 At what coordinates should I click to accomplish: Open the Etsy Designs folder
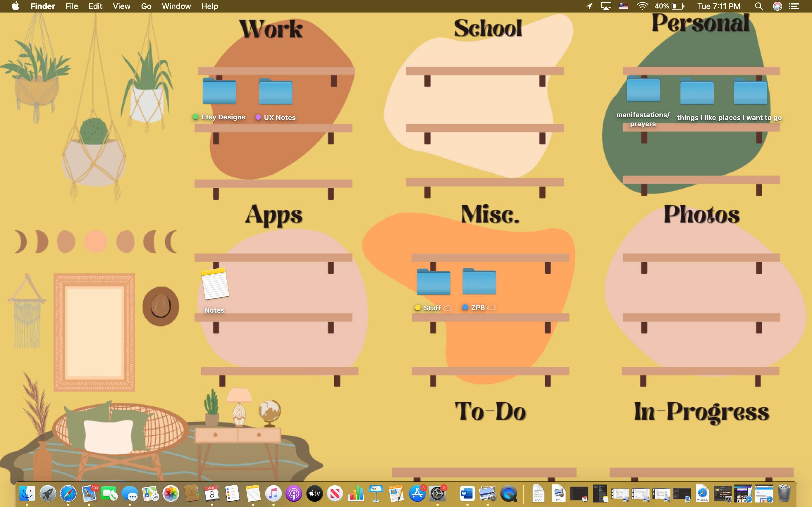pos(219,91)
